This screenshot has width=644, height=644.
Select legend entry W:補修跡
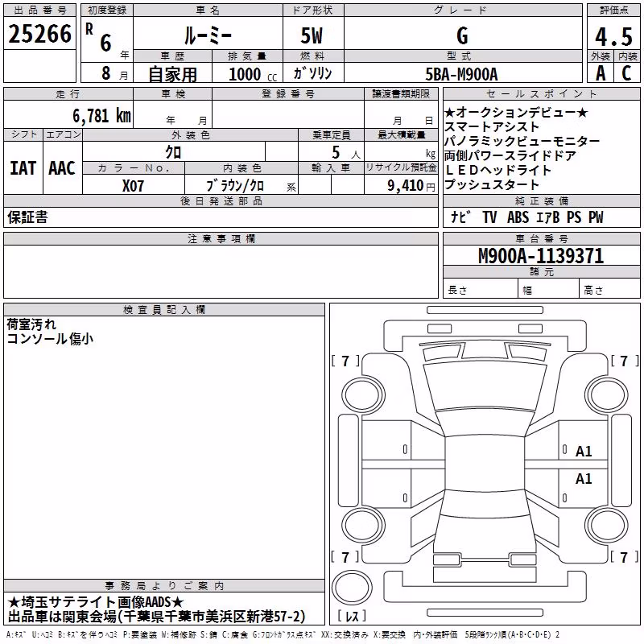point(179,634)
